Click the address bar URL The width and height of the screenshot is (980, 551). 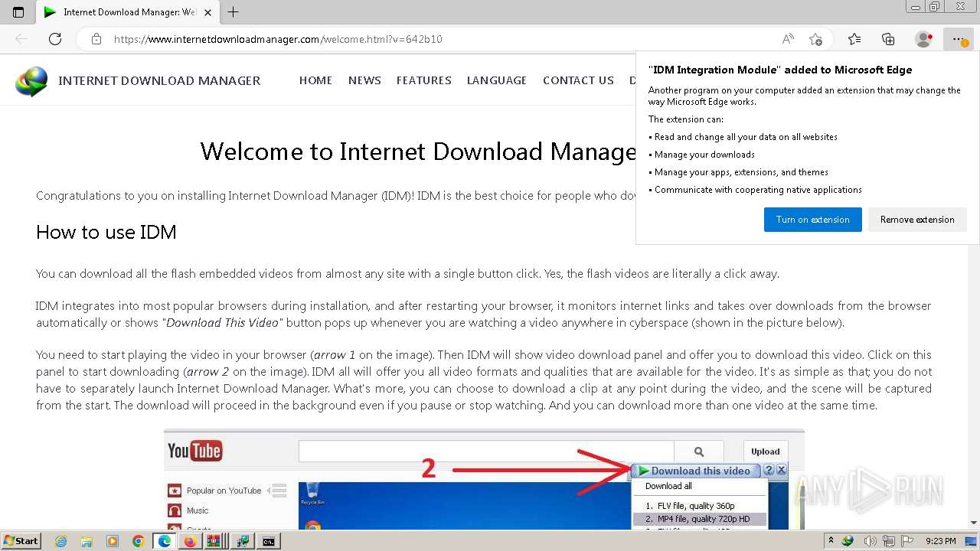pyautogui.click(x=278, y=39)
